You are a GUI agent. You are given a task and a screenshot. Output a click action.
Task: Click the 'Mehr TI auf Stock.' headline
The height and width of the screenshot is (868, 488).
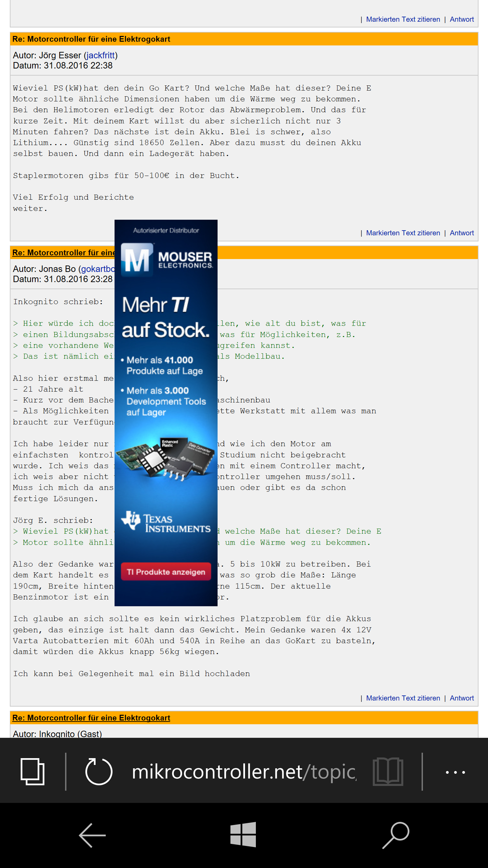tap(165, 317)
